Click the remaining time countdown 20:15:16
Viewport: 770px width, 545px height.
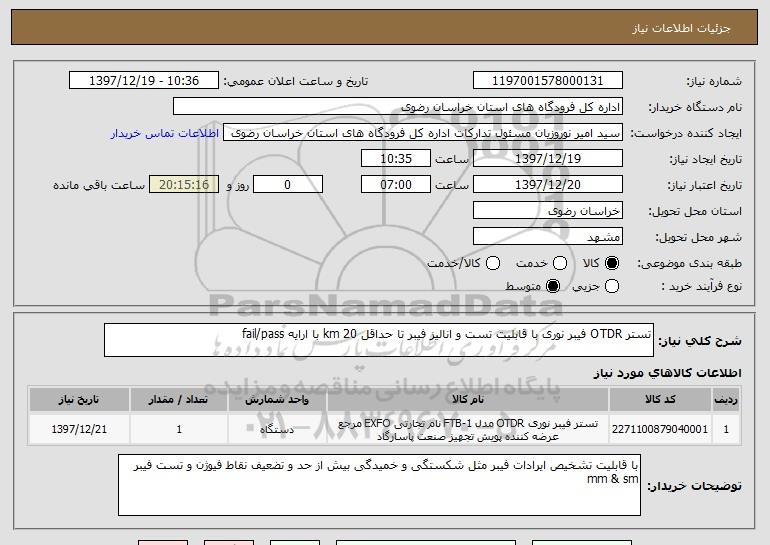(184, 185)
